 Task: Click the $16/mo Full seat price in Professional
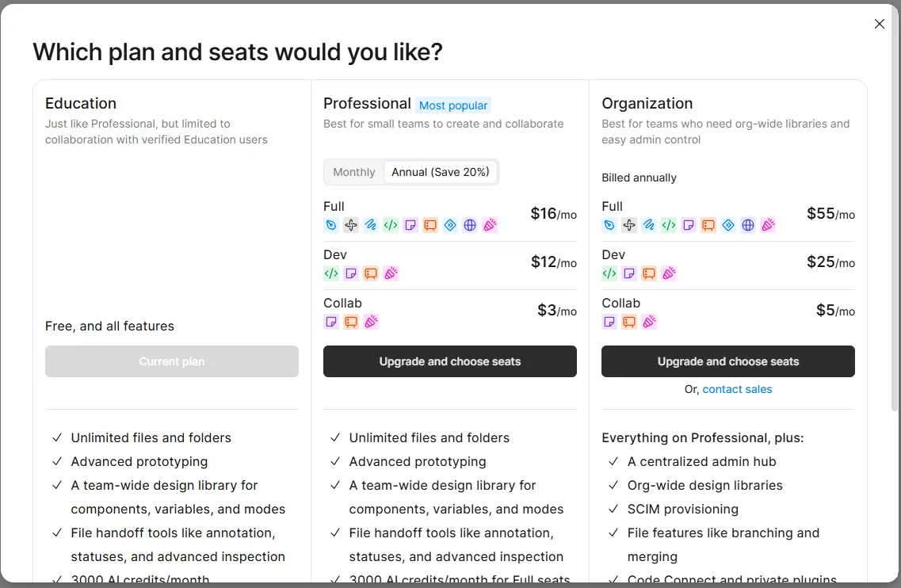point(553,214)
